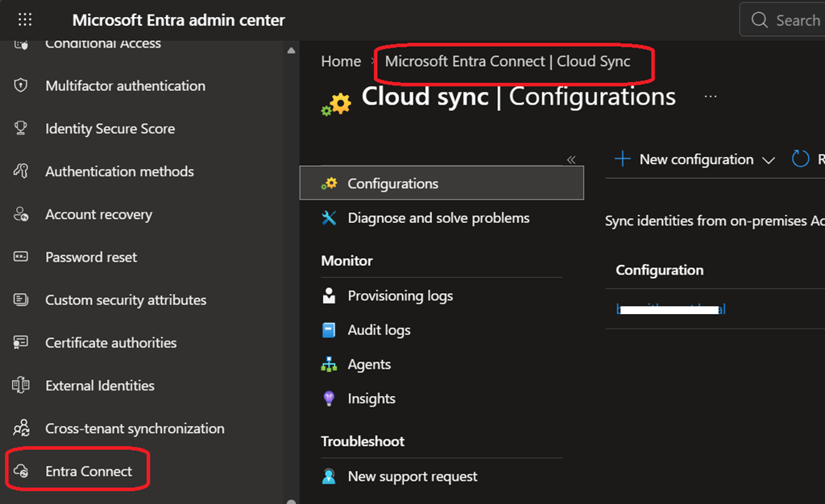Click the Entra Connect cloud icon

click(x=21, y=470)
